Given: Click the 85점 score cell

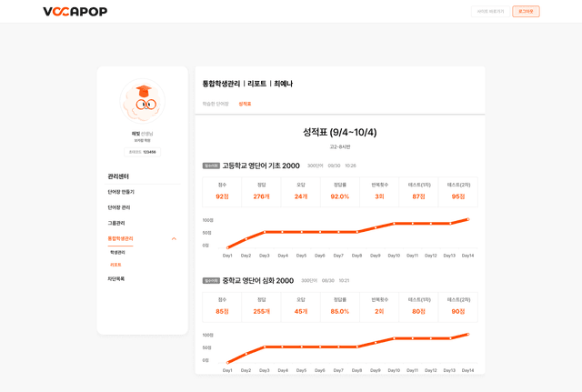Looking at the screenshot, I should click(x=222, y=307).
